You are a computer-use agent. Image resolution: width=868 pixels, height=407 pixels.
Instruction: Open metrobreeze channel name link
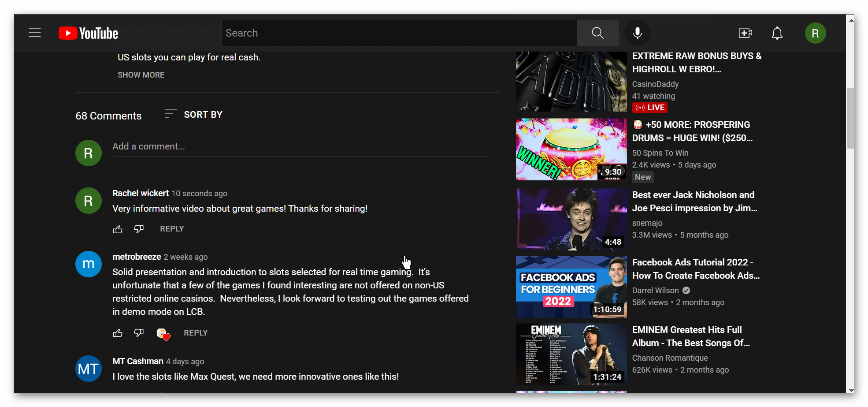(137, 257)
